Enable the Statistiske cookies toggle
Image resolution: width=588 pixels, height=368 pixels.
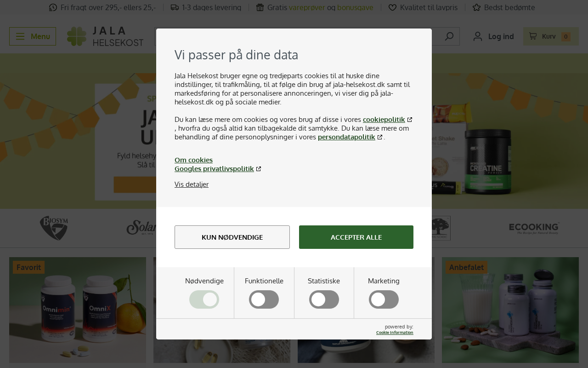point(324,299)
